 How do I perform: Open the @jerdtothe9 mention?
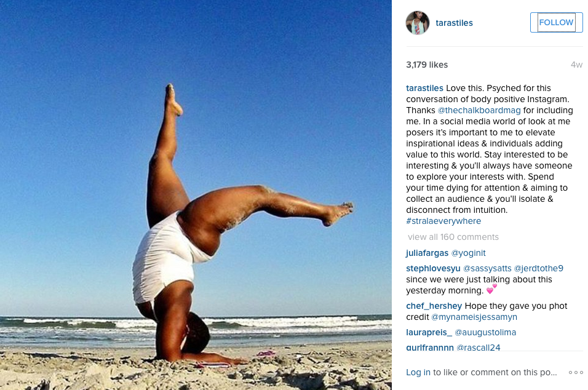[539, 268]
